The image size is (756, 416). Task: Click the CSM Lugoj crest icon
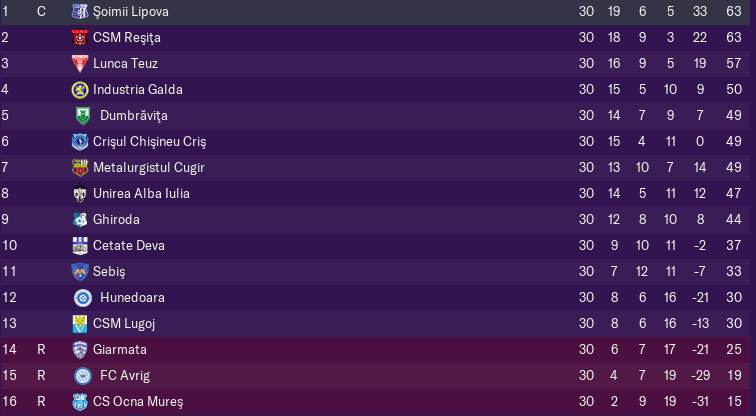[80, 324]
